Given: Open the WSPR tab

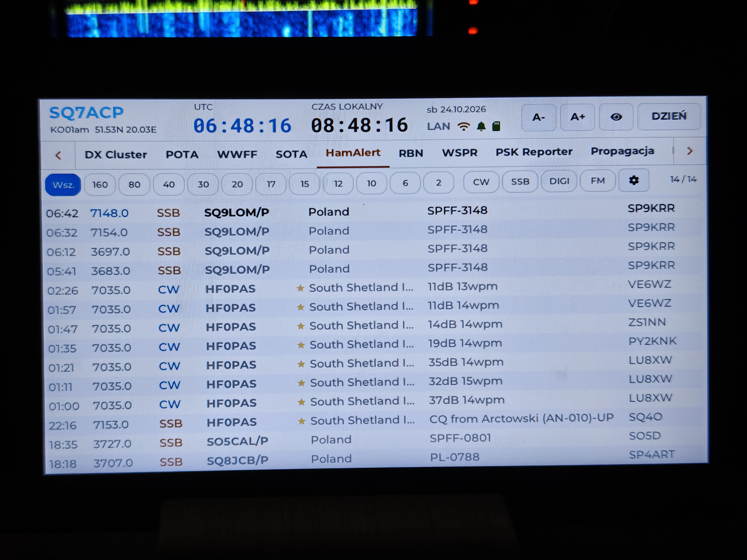Looking at the screenshot, I should [x=460, y=153].
